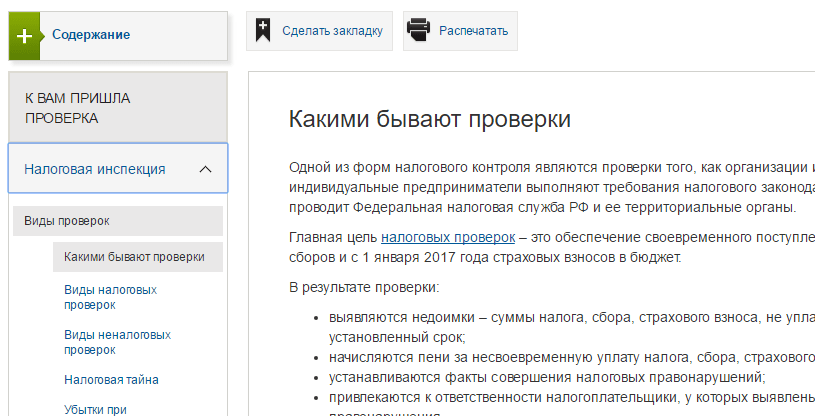
Task: Click the Налоговая инспекция section title
Action: (95, 169)
